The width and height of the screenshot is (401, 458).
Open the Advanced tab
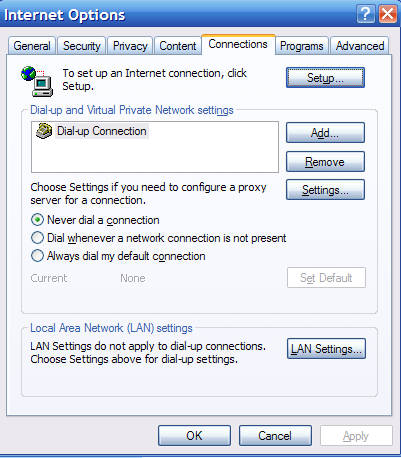click(360, 46)
